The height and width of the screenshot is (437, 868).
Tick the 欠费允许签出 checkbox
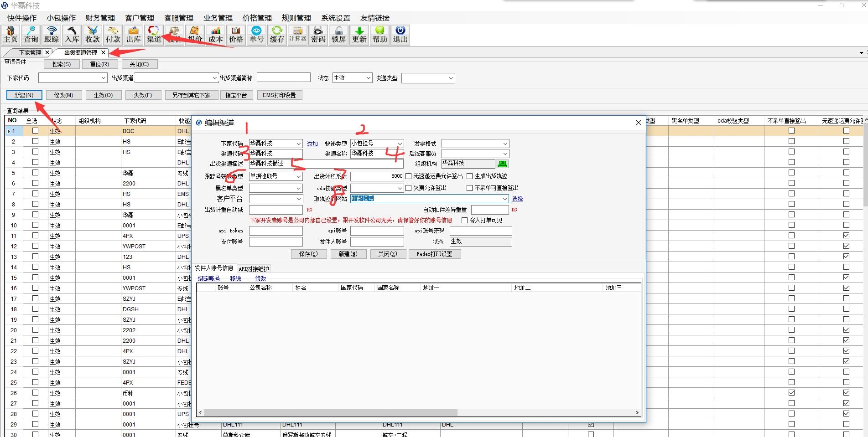coord(409,188)
